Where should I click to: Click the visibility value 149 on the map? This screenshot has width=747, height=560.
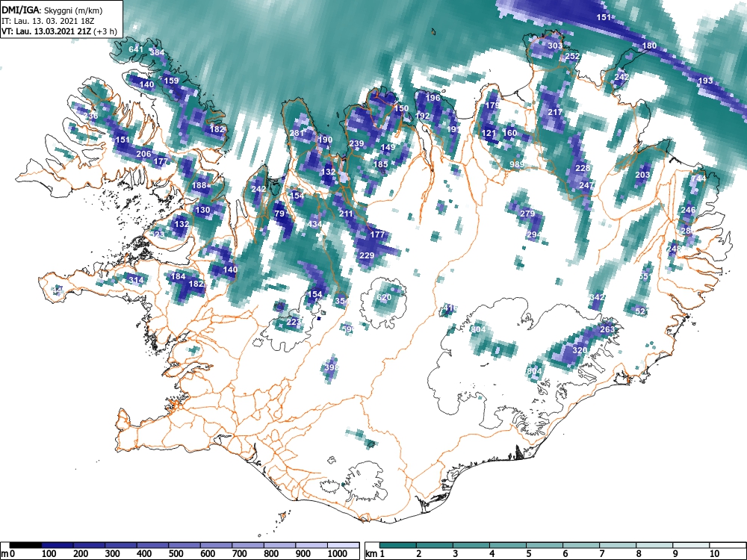(x=387, y=147)
